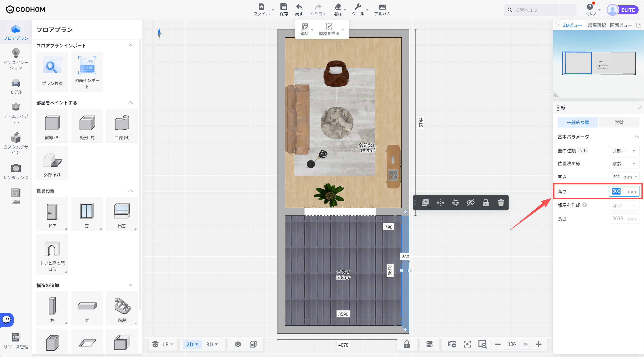The height and width of the screenshot is (357, 644).
Task: Collapse the 部屋をペイントする section
Action: click(131, 103)
